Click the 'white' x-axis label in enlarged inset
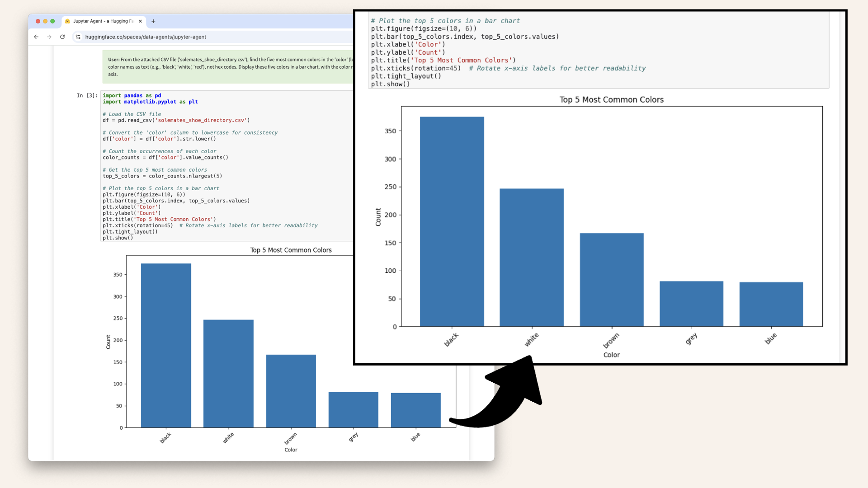This screenshot has width=868, height=488. [x=532, y=339]
